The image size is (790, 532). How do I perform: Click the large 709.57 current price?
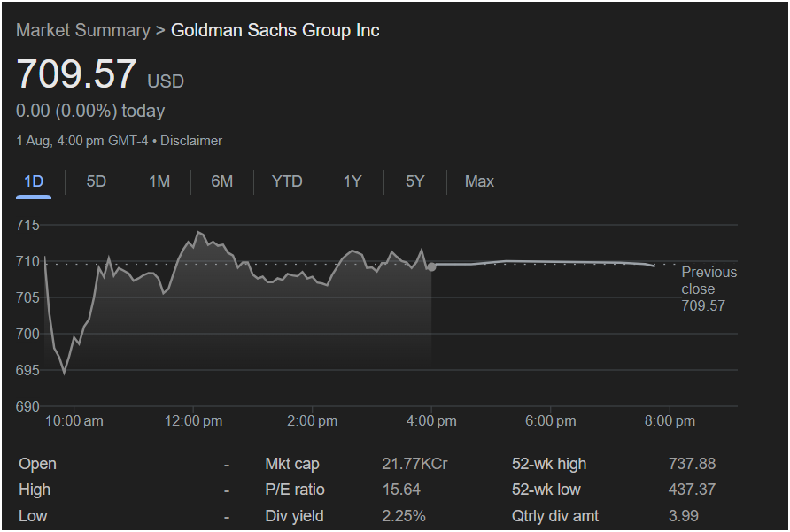pos(76,74)
